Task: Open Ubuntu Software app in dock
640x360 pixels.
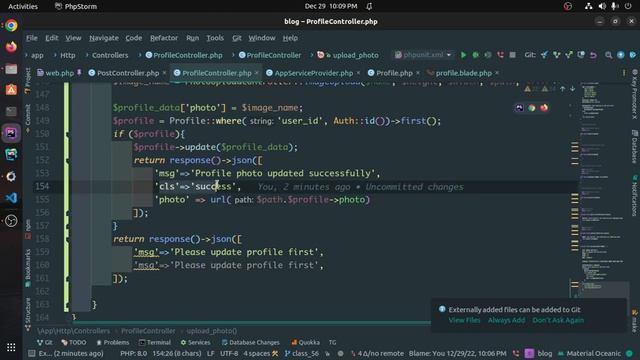Action: point(11,90)
